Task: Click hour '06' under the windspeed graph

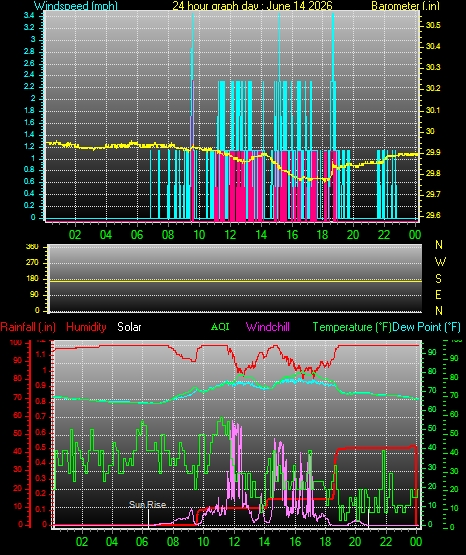Action: (x=137, y=234)
